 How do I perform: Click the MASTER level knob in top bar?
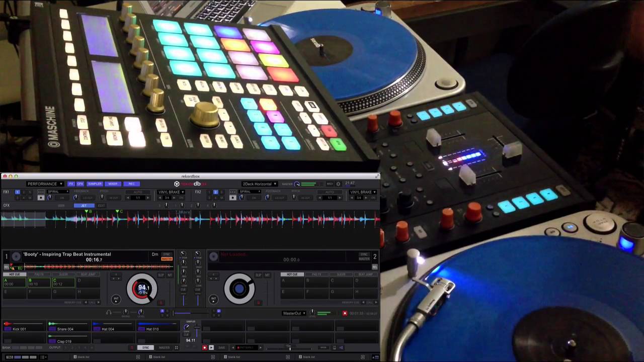(297, 184)
